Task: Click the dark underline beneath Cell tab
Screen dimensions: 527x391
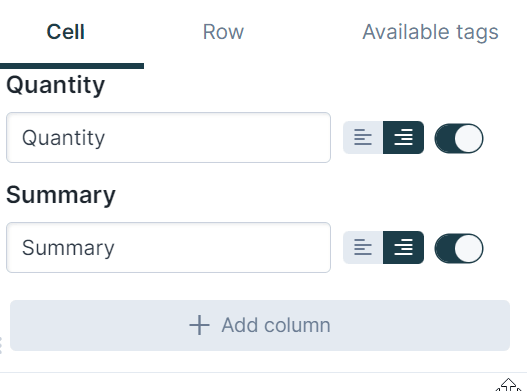Action: pos(72,66)
